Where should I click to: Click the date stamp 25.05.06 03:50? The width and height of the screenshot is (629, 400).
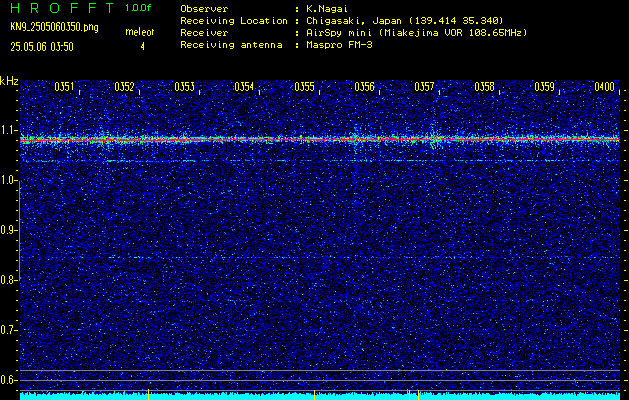coord(42,47)
